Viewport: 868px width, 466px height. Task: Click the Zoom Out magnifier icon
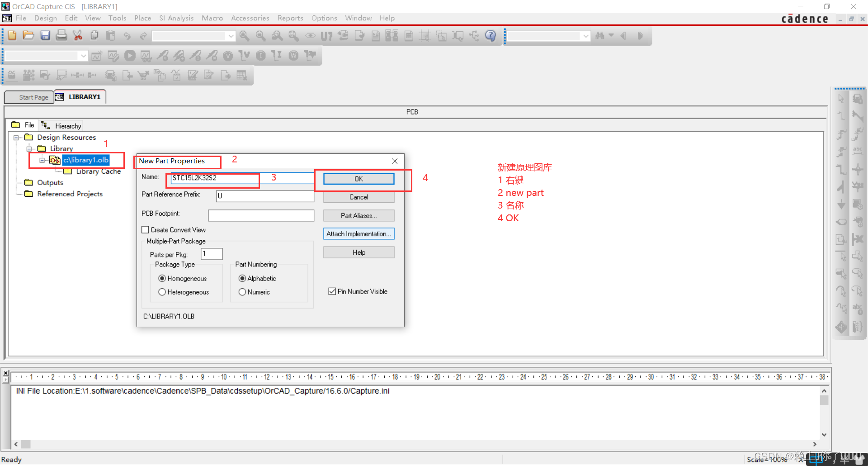tap(261, 36)
